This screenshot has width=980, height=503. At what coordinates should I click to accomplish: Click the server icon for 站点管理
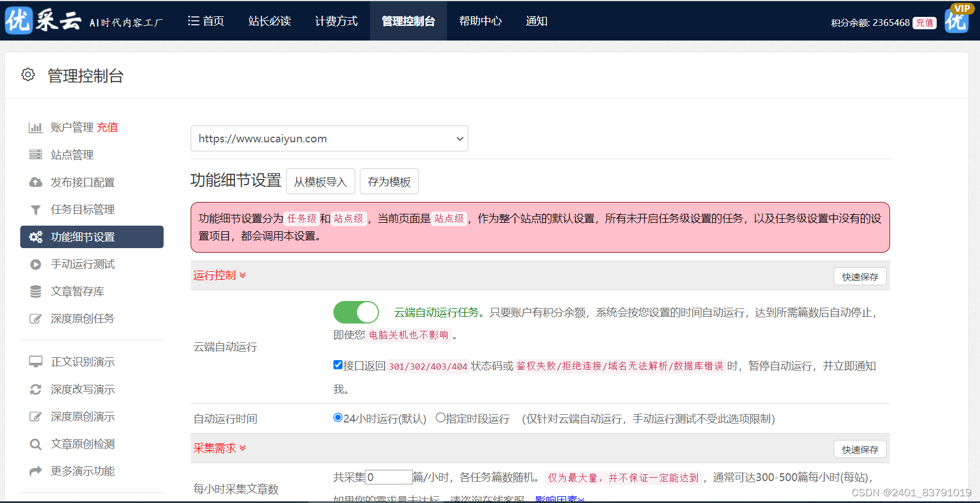coord(35,155)
